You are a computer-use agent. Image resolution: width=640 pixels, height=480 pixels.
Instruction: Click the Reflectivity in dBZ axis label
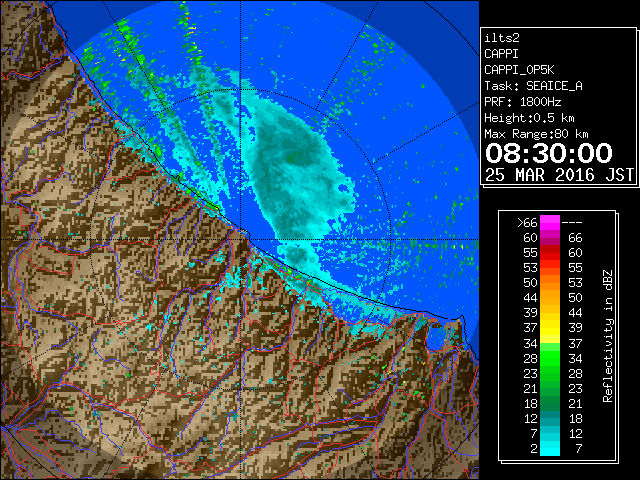[x=607, y=336]
